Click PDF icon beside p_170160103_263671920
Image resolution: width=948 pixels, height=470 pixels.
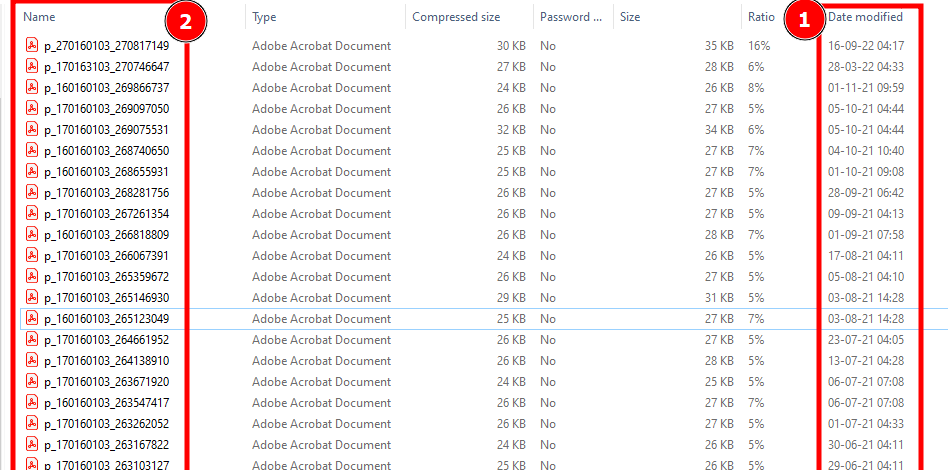pyautogui.click(x=32, y=382)
